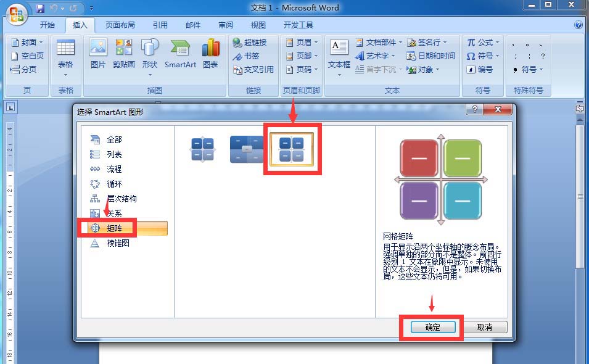Click the vertical scrollbar of the document
Image resolution: width=589 pixels, height=364 pixels.
coord(580,197)
